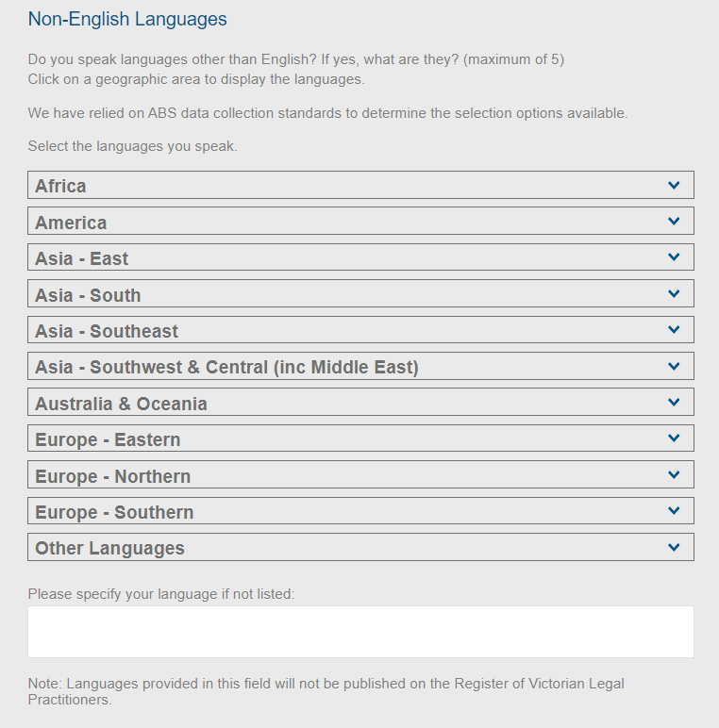
Task: Click the chevron on the Other Languages row
Action: point(674,547)
